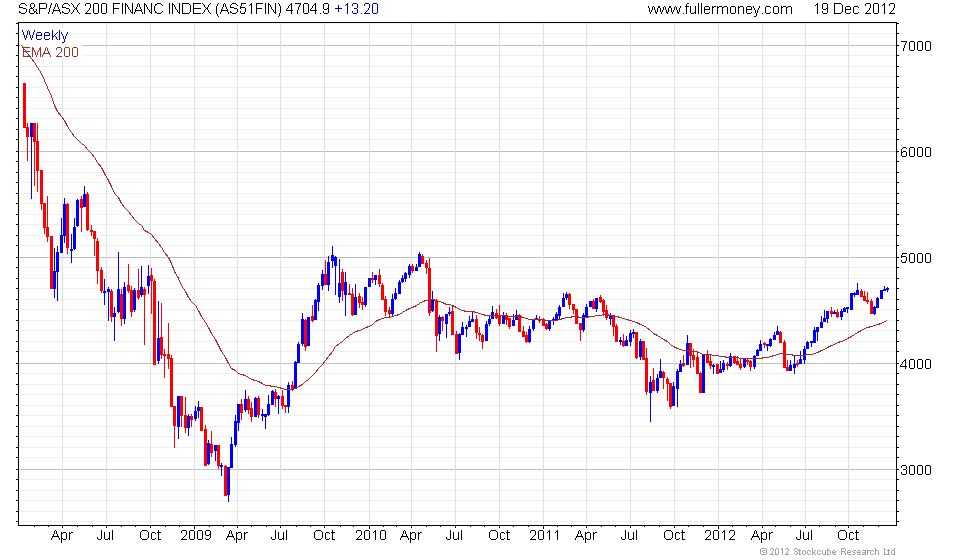This screenshot has width=980, height=560.
Task: Click the 2010 x-axis label
Action: [371, 535]
